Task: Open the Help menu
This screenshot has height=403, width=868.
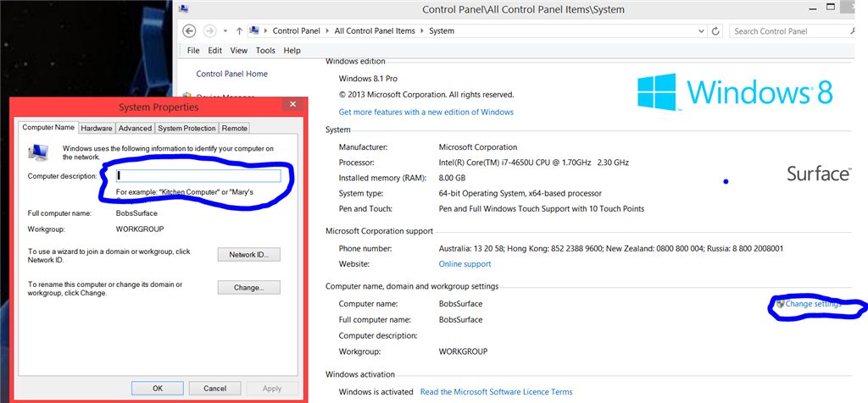Action: pyautogui.click(x=292, y=50)
